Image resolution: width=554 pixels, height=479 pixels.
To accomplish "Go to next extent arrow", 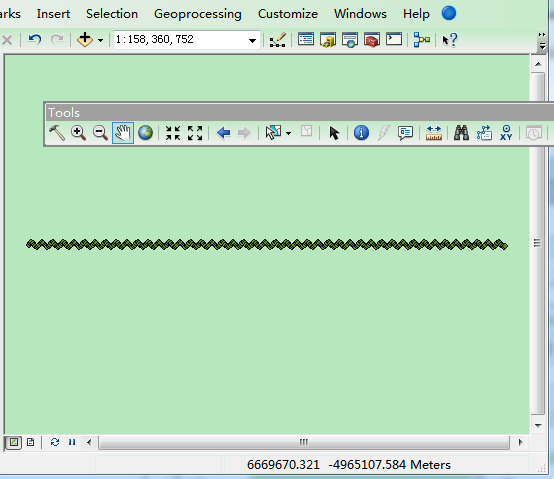I will tap(244, 133).
